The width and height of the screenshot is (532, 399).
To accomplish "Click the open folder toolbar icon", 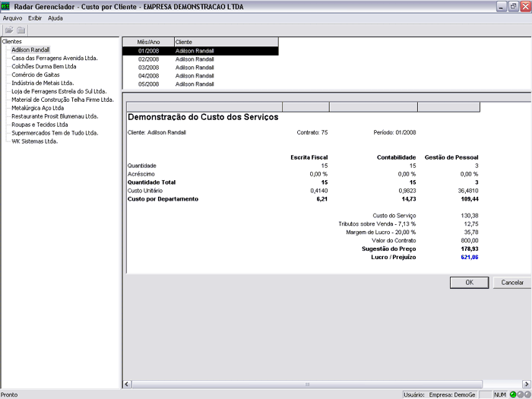I will tap(9, 30).
